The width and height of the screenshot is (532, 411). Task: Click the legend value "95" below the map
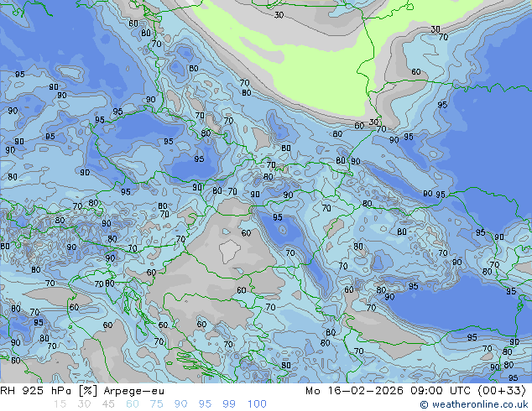(x=205, y=404)
